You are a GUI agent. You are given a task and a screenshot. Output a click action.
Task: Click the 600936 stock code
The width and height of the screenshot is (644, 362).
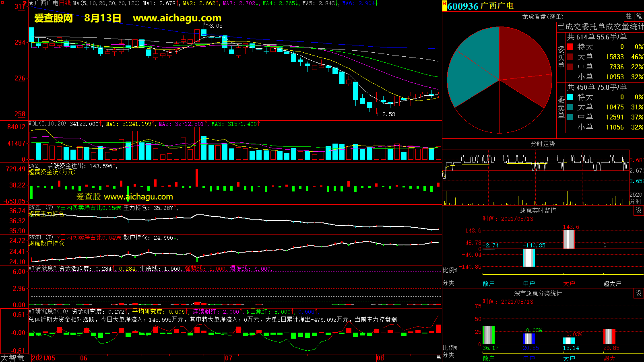click(x=463, y=6)
